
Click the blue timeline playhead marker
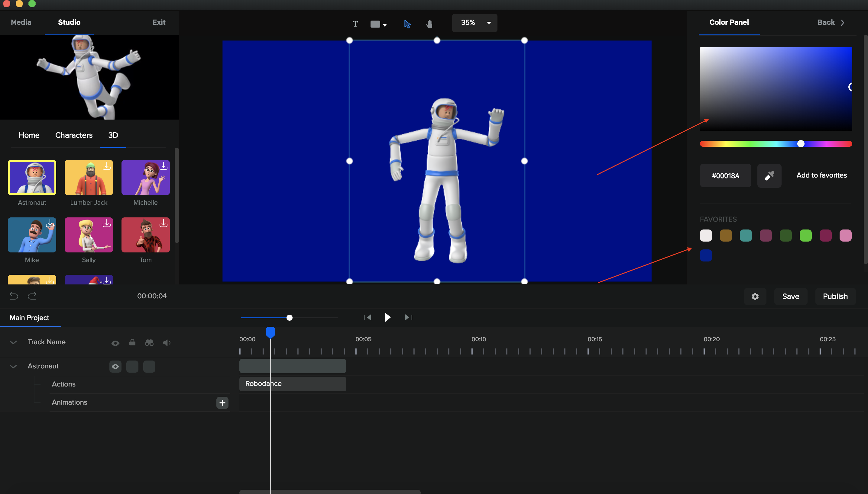(270, 332)
